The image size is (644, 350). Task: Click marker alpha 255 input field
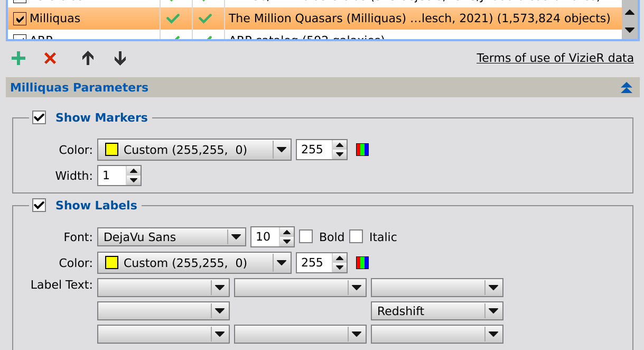(315, 150)
